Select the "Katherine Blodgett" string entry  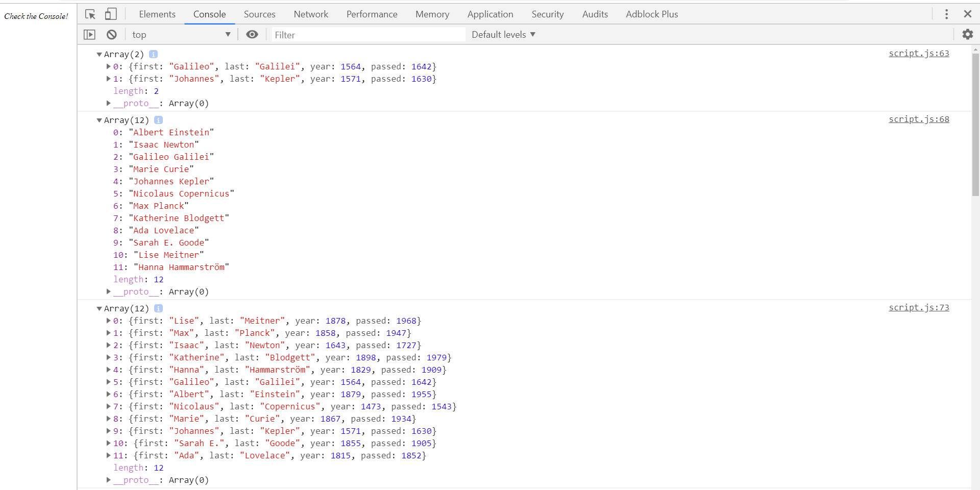pos(179,218)
